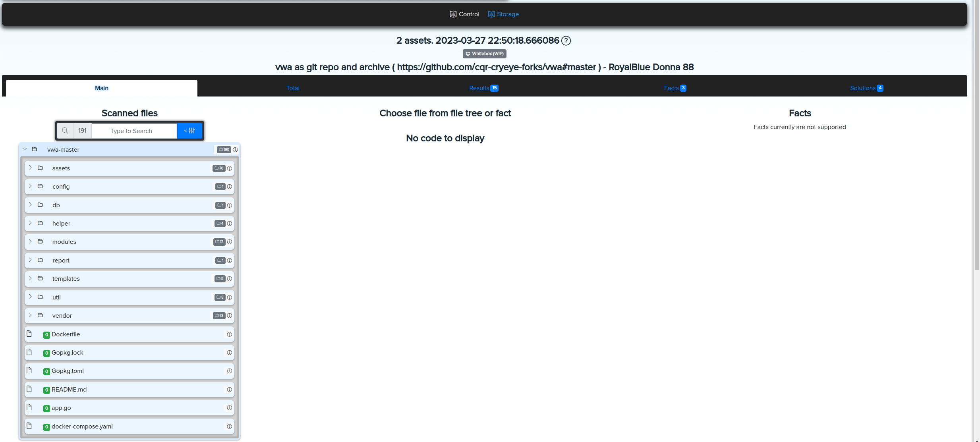The width and height of the screenshot is (980, 442).
Task: Click the info icon next to app.go
Action: 229,407
